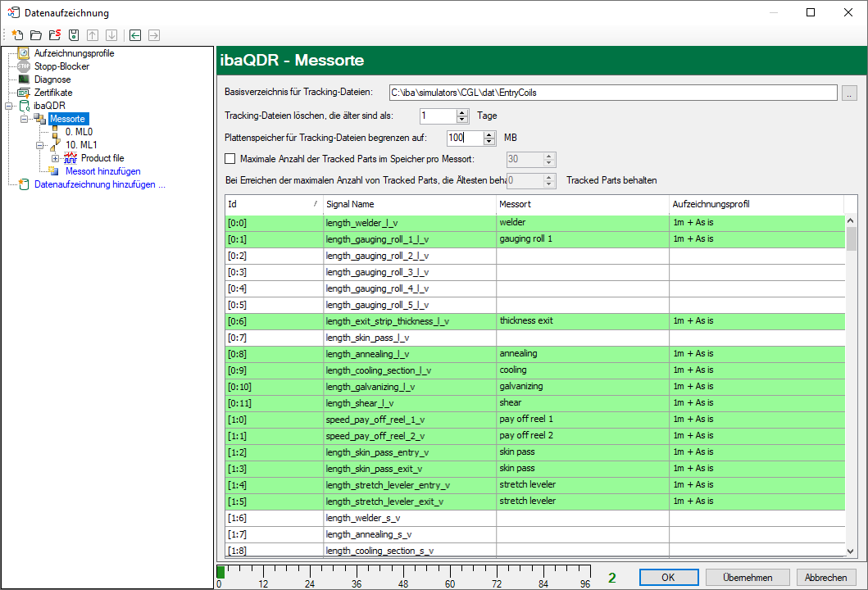Image resolution: width=868 pixels, height=590 pixels.
Task: Select Diagnose in the tree
Action: click(52, 79)
